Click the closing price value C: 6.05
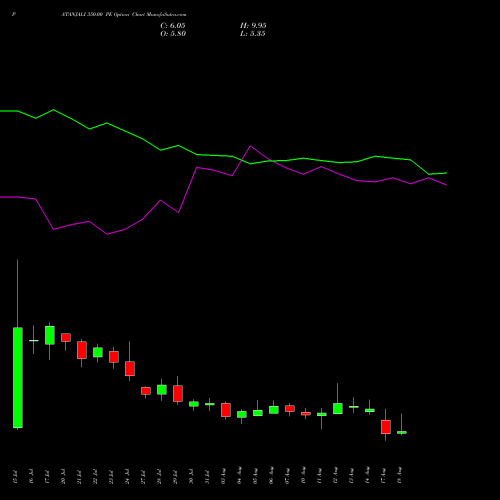500x500 pixels. tap(173, 26)
